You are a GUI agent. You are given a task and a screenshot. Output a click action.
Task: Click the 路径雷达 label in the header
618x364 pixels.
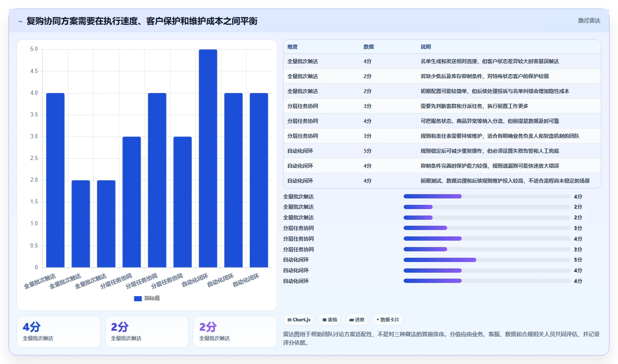pos(589,20)
